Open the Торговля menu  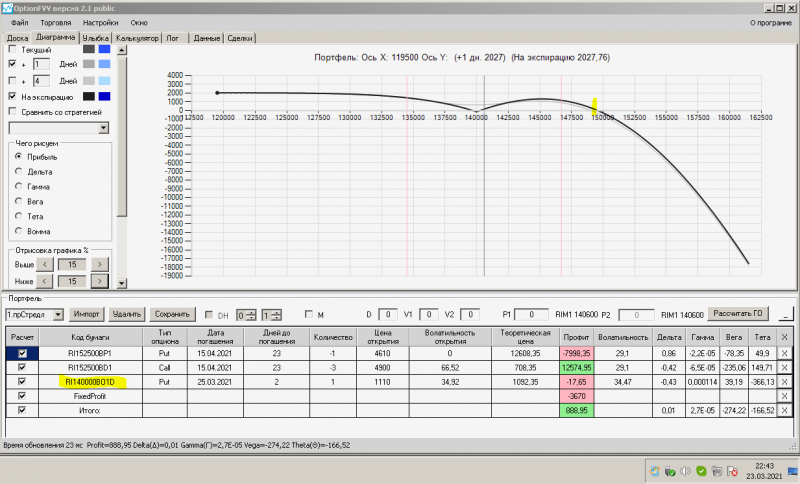click(56, 22)
